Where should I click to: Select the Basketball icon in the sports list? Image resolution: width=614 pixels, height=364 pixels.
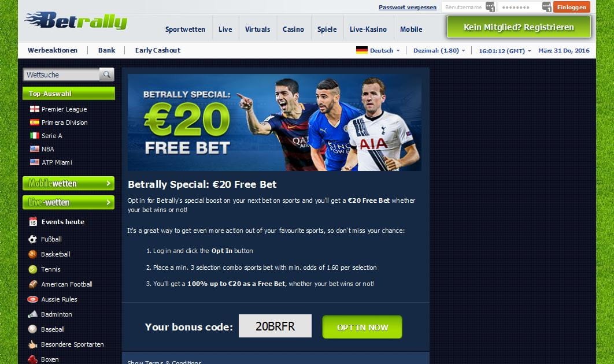(x=33, y=254)
